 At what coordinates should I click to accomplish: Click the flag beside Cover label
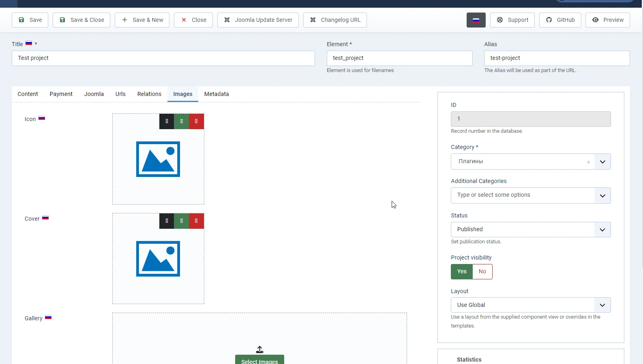tap(45, 218)
